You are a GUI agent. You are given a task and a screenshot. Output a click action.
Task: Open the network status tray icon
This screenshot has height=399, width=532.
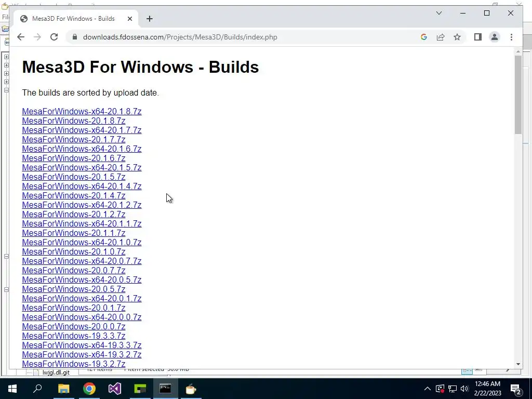(453, 389)
